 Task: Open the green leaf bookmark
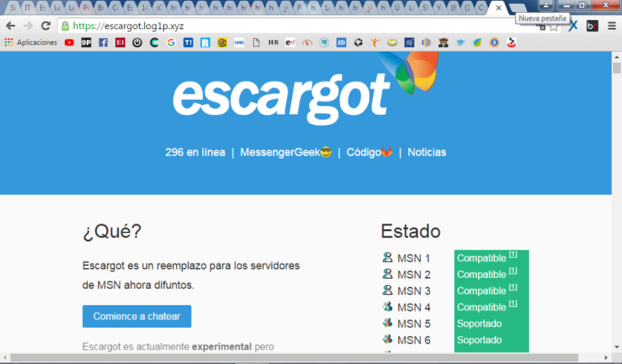478,43
